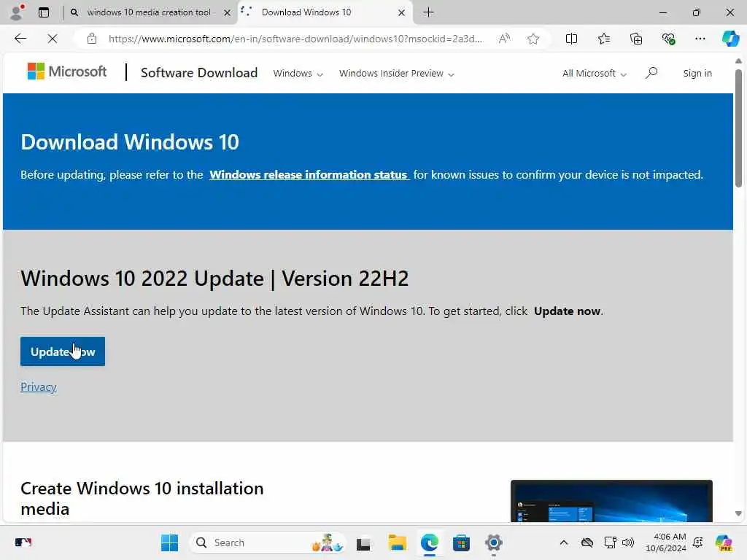Open Microsoft Edge taskbar icon

(x=429, y=542)
